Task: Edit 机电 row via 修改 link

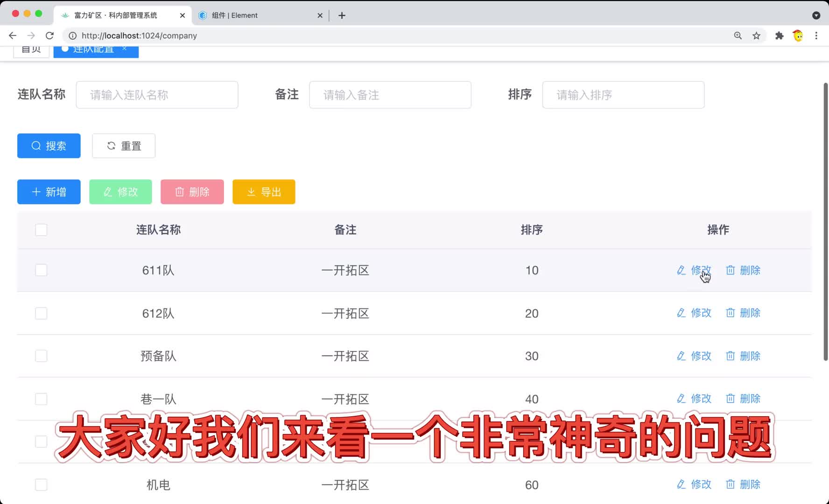Action: point(694,484)
